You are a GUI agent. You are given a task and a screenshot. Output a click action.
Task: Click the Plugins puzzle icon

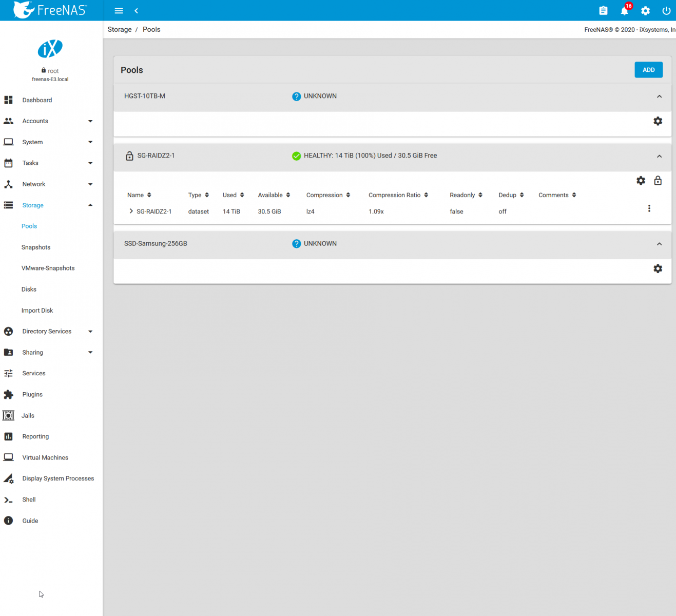pyautogui.click(x=8, y=394)
